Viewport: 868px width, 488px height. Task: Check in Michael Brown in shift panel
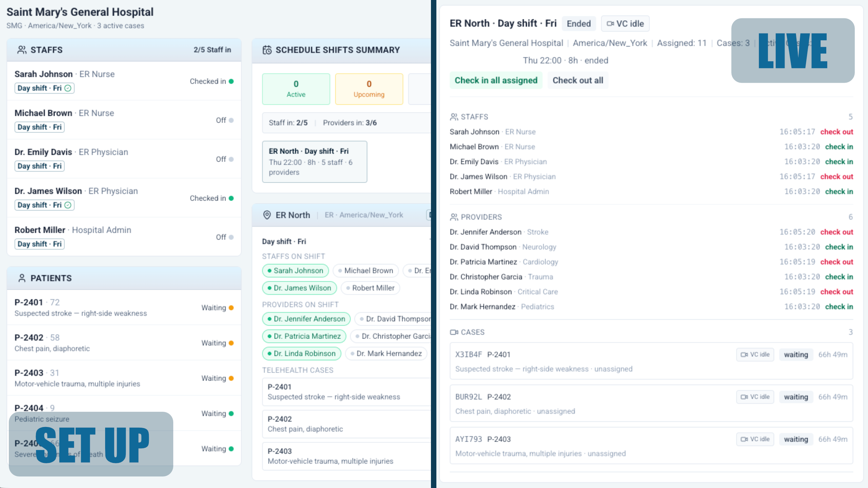coord(839,147)
